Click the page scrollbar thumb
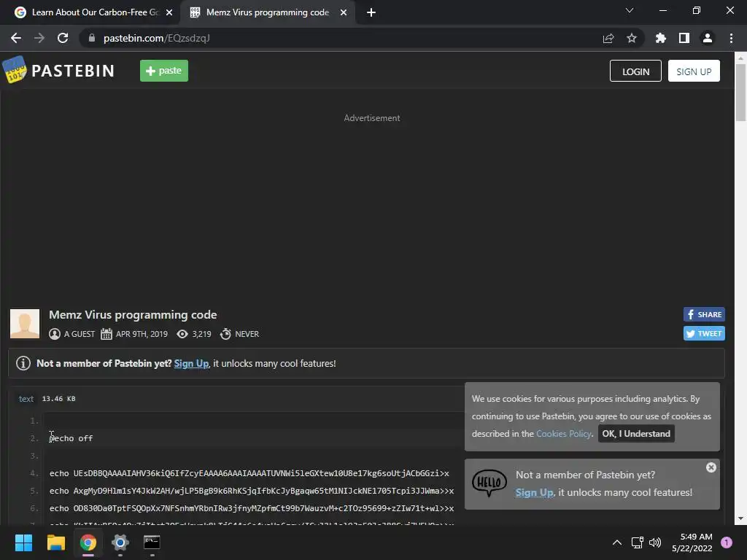The width and height of the screenshot is (747, 560). click(x=740, y=92)
